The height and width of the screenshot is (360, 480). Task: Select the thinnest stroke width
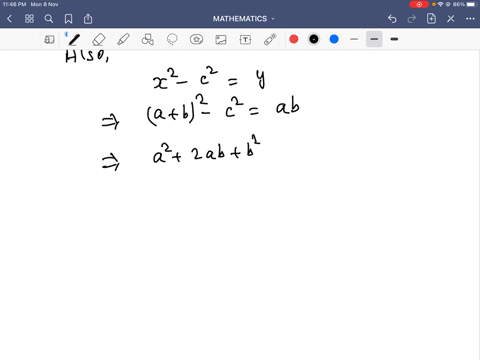pos(354,39)
